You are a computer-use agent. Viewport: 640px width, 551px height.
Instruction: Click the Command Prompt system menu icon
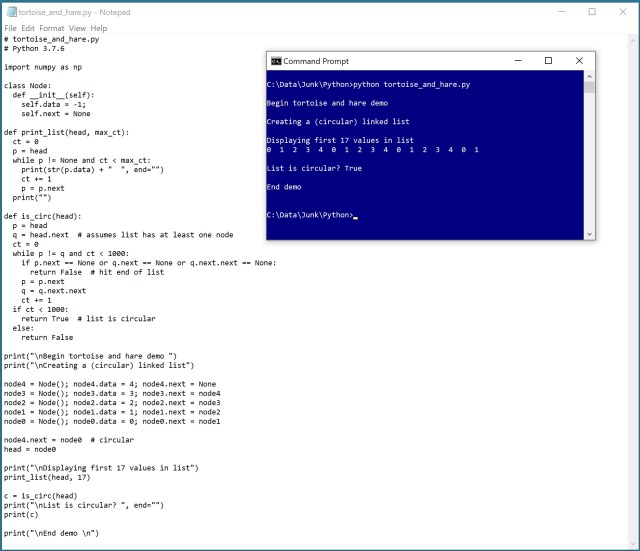pos(276,61)
